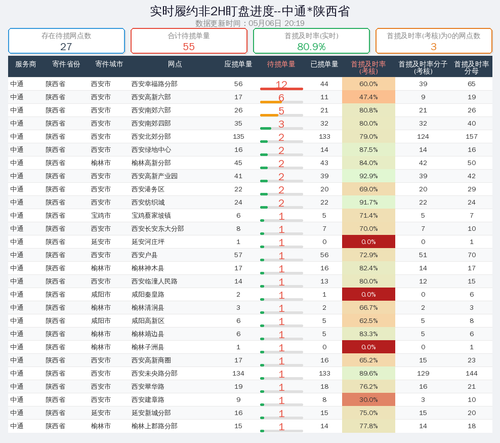Select the 咸阳秦皇路 network name

click(x=148, y=295)
